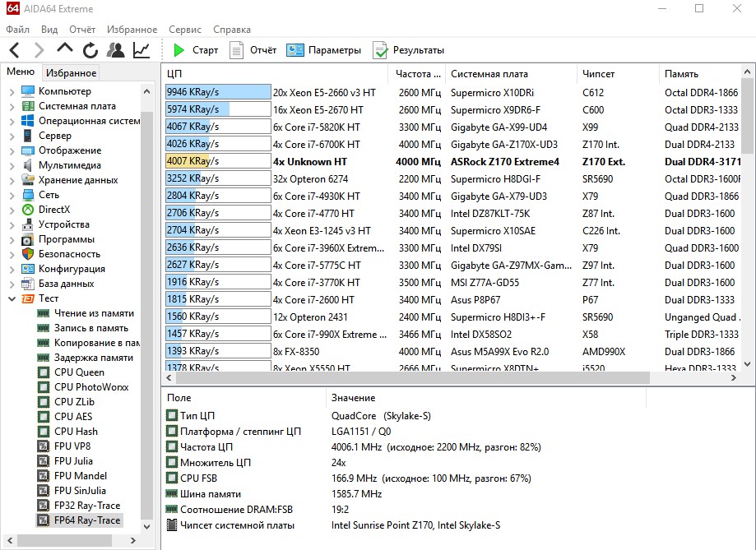Sort by the Системная плата column header
Viewport: 756px width, 550px height.
pyautogui.click(x=511, y=74)
